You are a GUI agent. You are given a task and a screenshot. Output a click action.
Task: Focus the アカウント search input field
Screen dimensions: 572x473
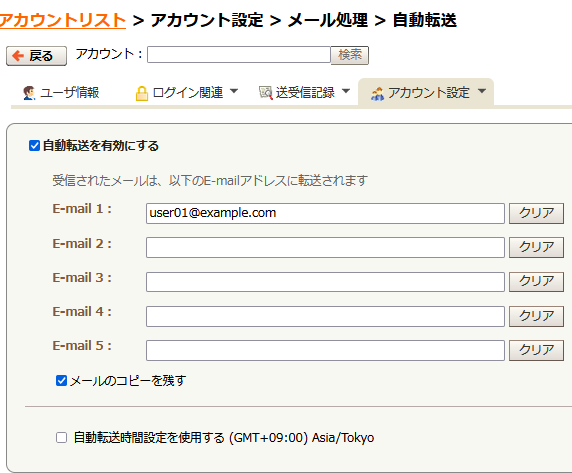click(x=239, y=55)
